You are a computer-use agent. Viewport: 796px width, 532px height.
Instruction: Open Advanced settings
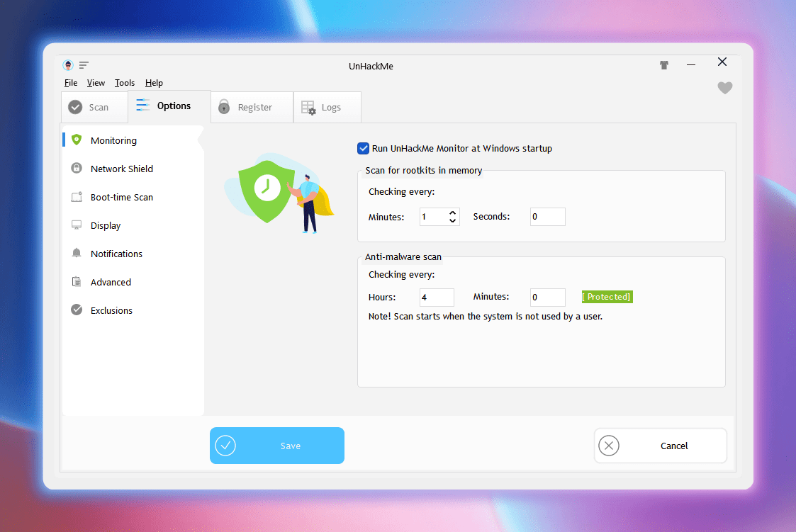(x=132, y=282)
